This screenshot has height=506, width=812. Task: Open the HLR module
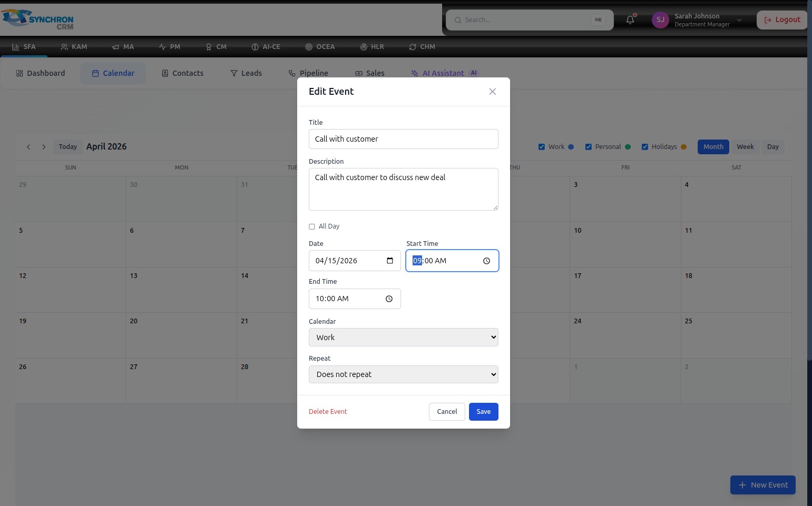click(371, 47)
